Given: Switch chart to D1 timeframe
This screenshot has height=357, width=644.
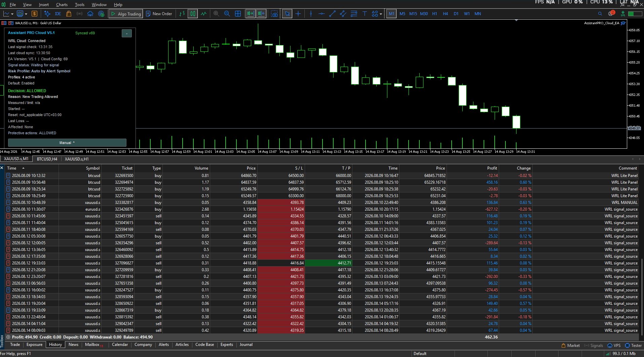Looking at the screenshot, I should tap(456, 14).
